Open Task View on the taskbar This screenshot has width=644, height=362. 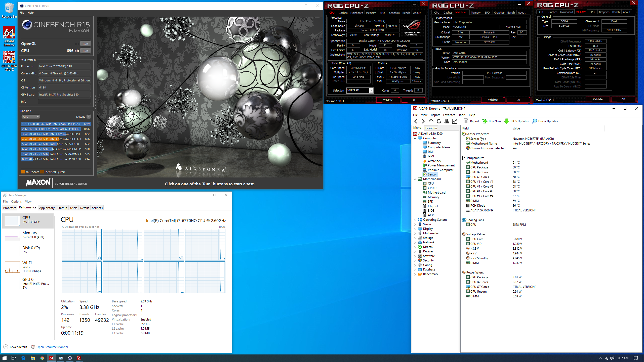(x=14, y=358)
